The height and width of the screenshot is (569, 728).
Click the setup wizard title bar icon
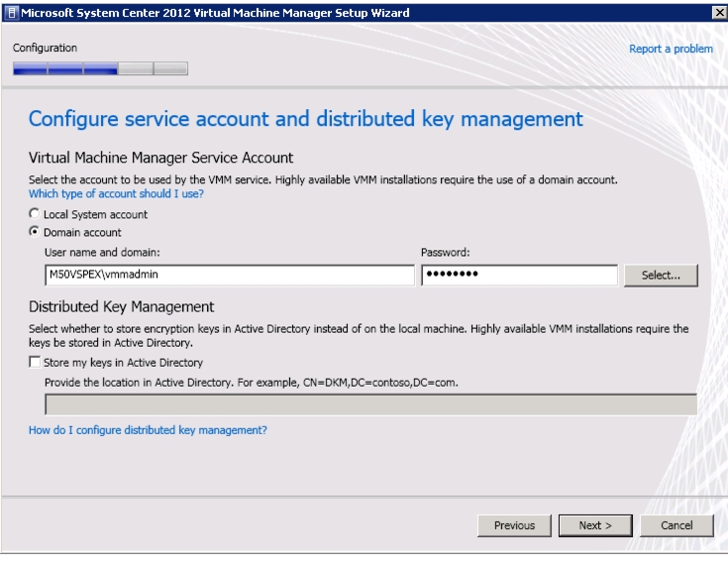click(12, 13)
